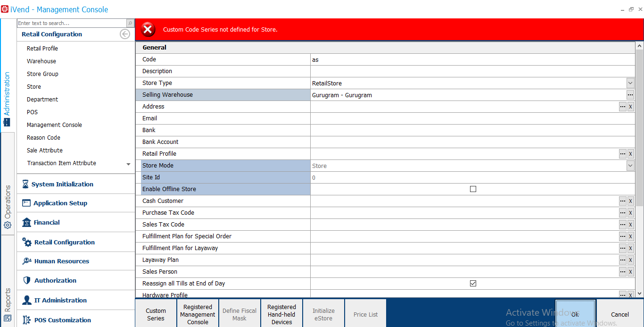The image size is (644, 327).
Task: Click the search magnifier icon
Action: [130, 23]
